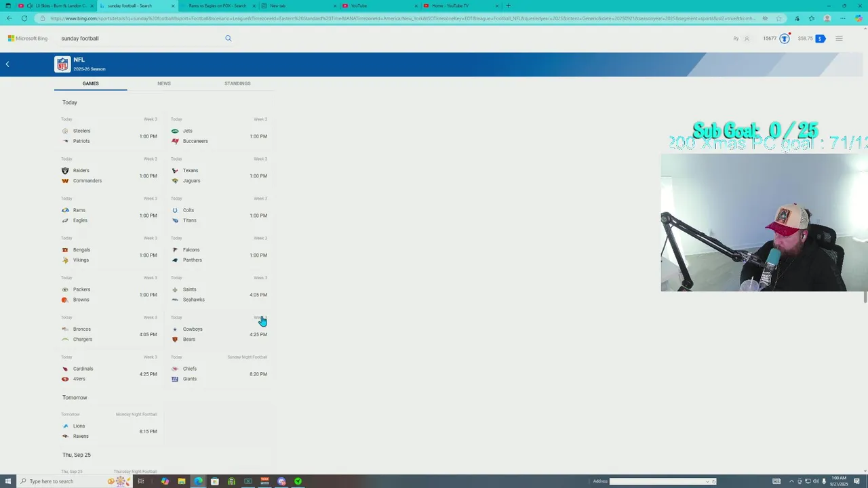Open the Texans vs Jaguars game

(x=219, y=171)
